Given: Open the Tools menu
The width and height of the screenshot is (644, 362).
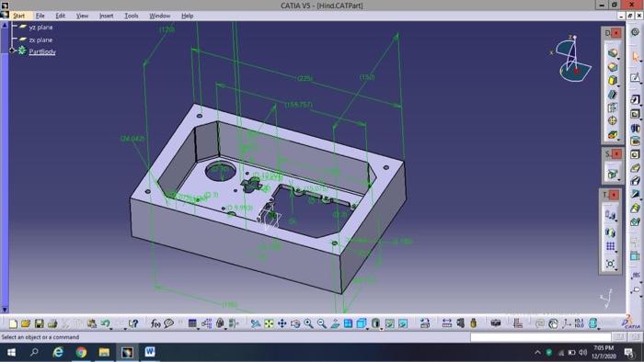Looking at the screenshot, I should click(131, 16).
